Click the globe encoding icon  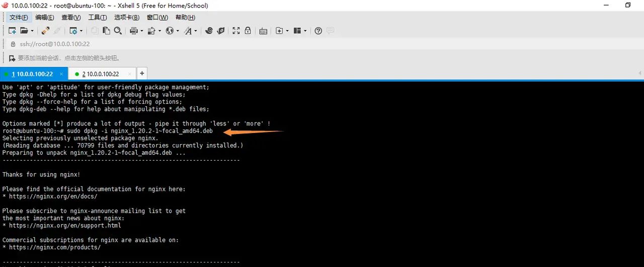(170, 31)
